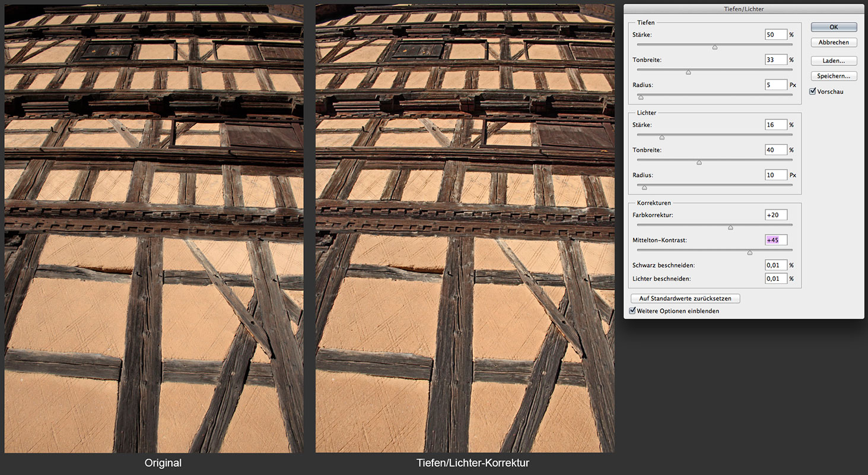Screen dimensions: 868x475
Task: Toggle the Vorschau checkbox
Action: [813, 91]
